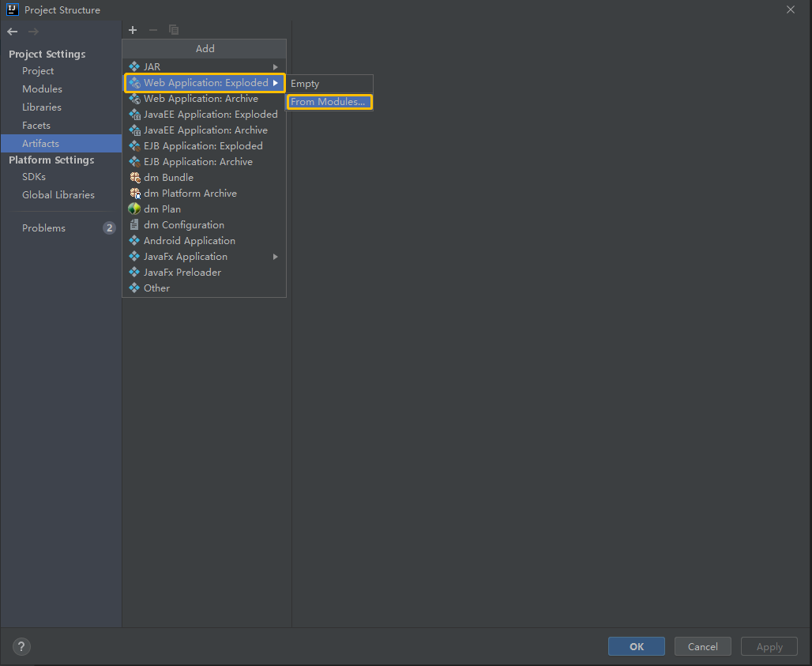Click the dm Platform Archive icon

click(134, 194)
